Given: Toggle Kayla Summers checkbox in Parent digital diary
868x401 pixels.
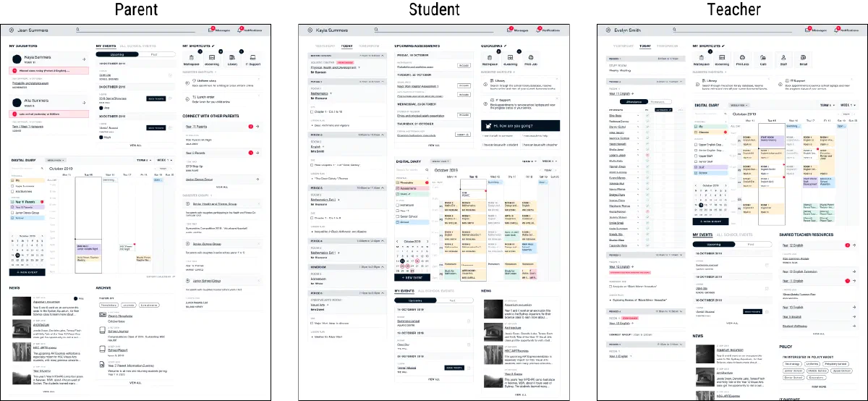Looking at the screenshot, I should 12,185.
